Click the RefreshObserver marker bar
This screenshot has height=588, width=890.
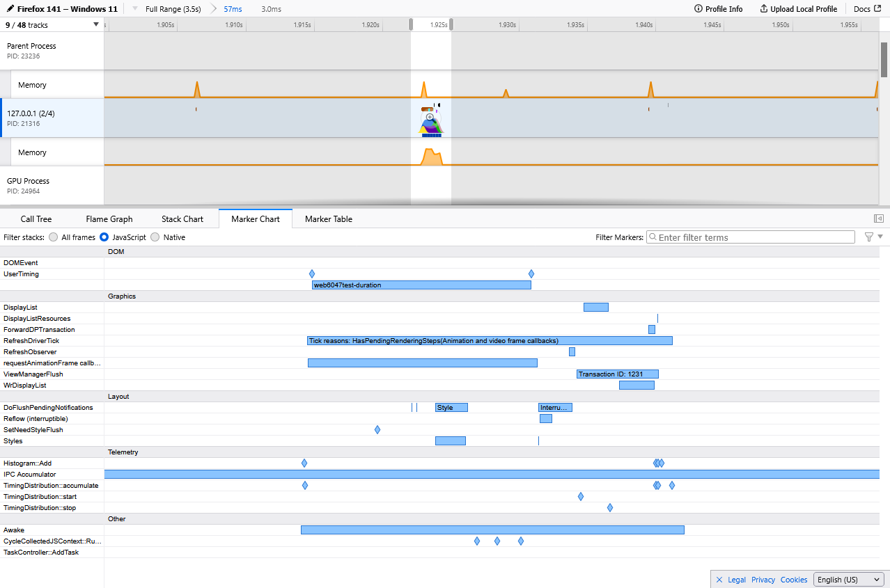pos(572,351)
